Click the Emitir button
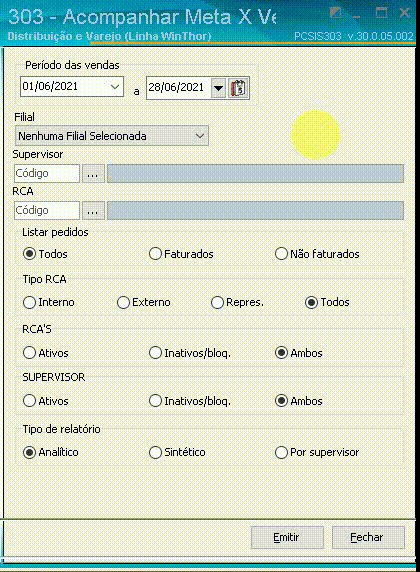The height and width of the screenshot is (572, 420). pyautogui.click(x=287, y=537)
